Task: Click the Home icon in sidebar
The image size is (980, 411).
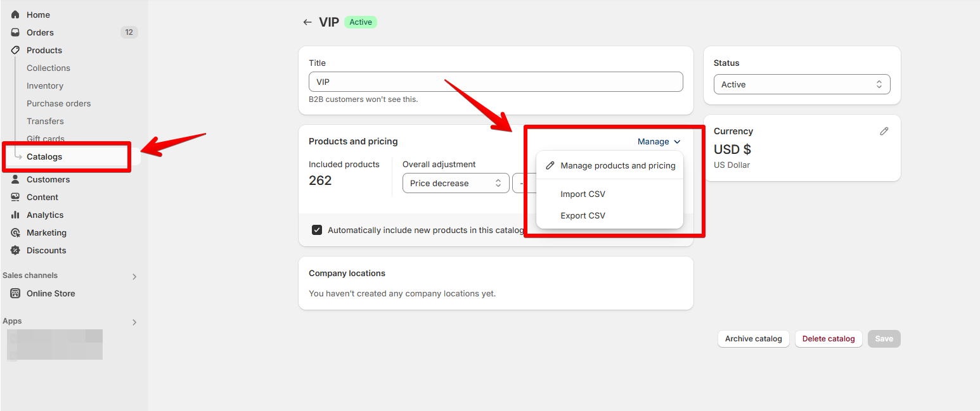Action: (x=15, y=15)
